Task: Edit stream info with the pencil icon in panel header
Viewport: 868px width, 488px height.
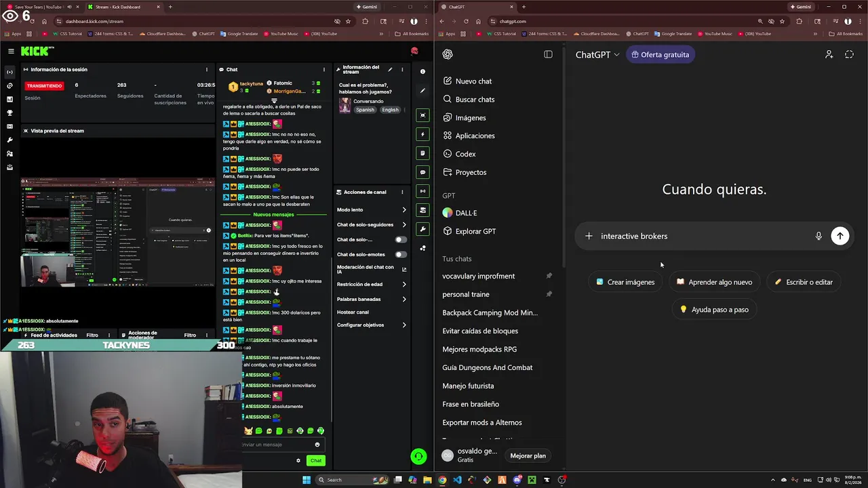Action: click(390, 69)
